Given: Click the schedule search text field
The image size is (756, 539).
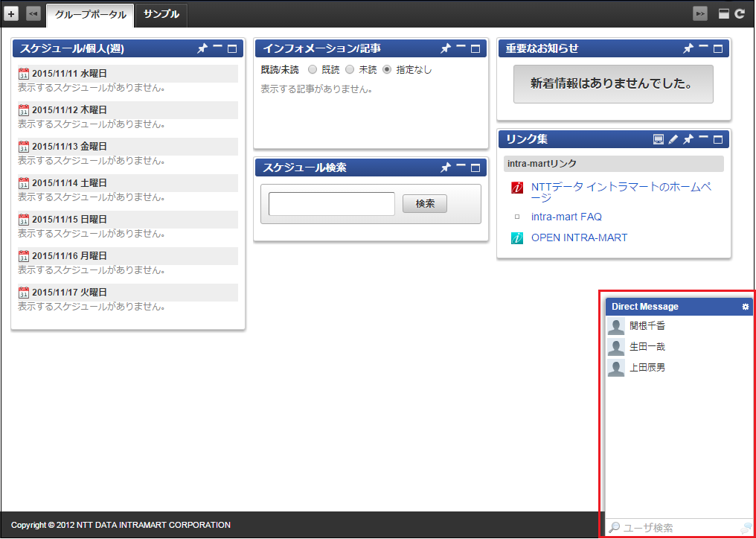Looking at the screenshot, I should [x=332, y=204].
